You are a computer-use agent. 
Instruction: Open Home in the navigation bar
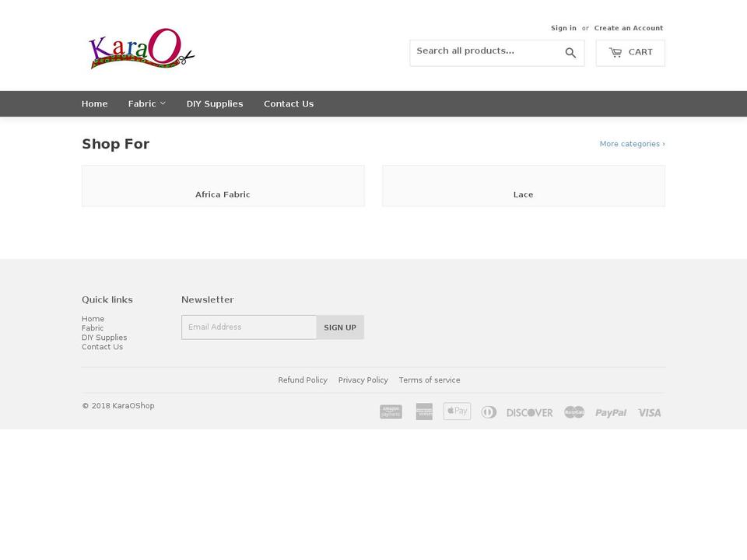(94, 103)
